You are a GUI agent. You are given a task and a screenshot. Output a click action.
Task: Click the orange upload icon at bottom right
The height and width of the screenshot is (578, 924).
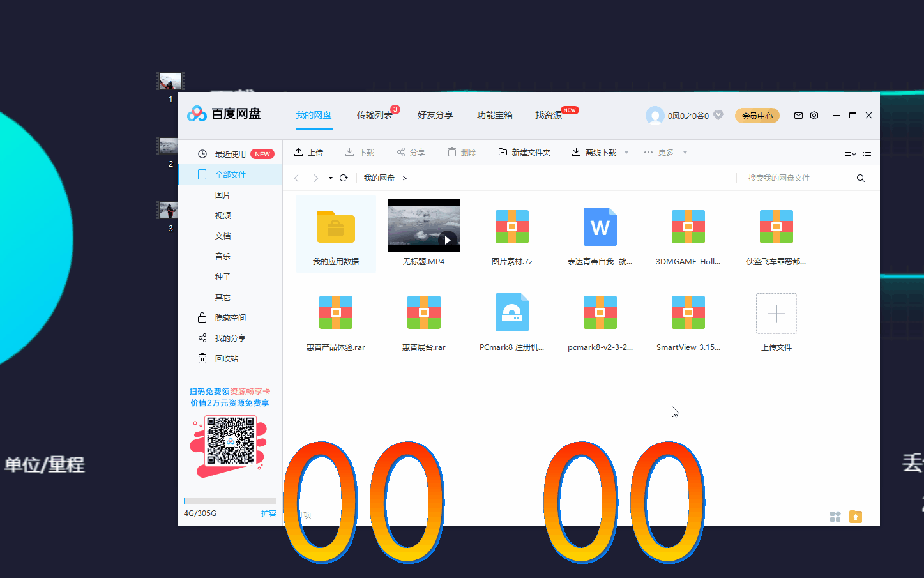point(856,517)
